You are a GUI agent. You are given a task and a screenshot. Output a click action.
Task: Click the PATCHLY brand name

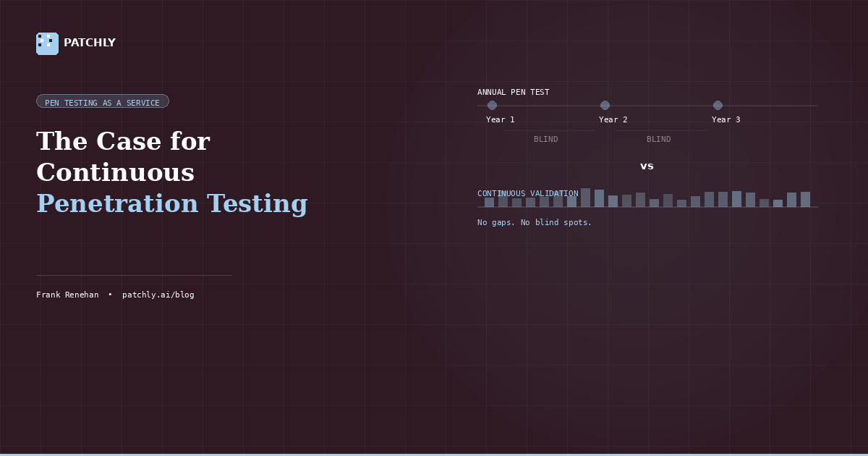pyautogui.click(x=90, y=43)
